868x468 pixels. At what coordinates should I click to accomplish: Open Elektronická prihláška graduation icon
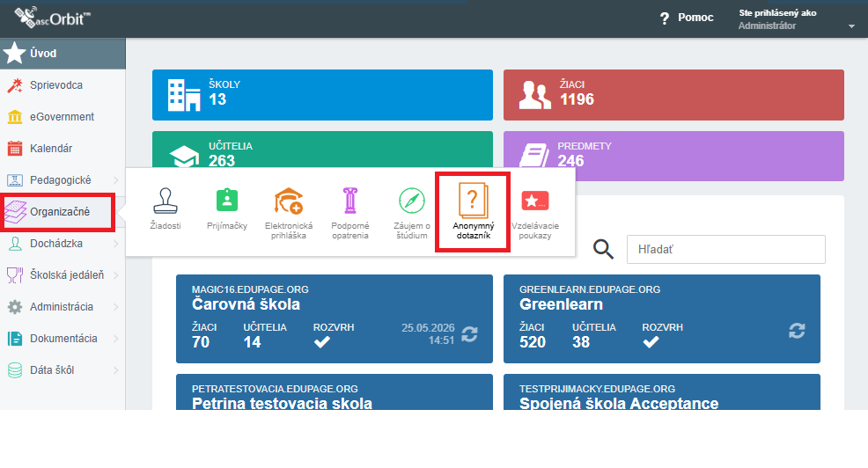point(289,201)
